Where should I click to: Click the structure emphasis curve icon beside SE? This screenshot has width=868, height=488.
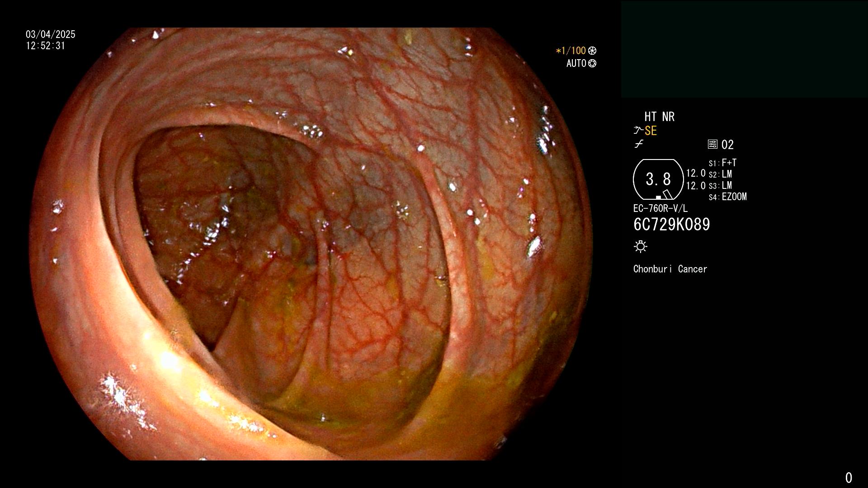pos(638,131)
